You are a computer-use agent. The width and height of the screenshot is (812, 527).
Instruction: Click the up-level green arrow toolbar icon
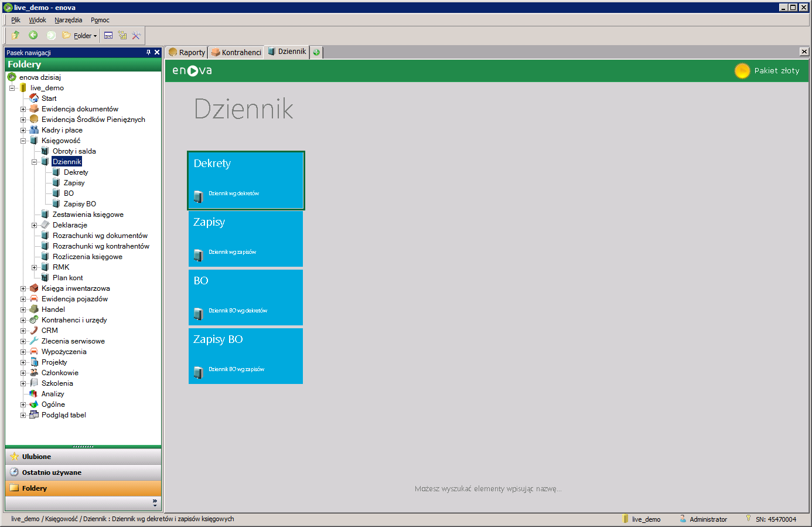click(x=16, y=35)
